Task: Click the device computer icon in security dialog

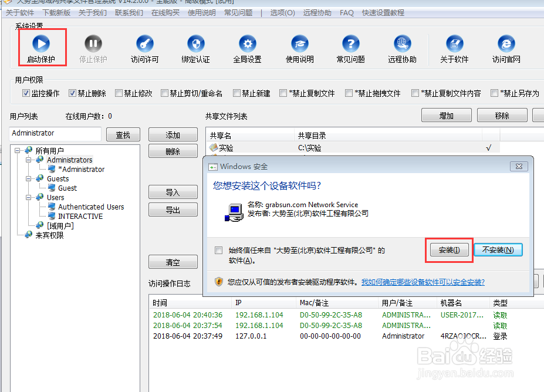Action: click(234, 212)
